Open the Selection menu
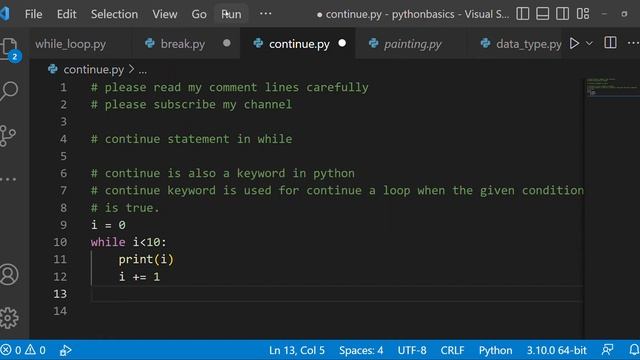The image size is (640, 360). coord(114,14)
